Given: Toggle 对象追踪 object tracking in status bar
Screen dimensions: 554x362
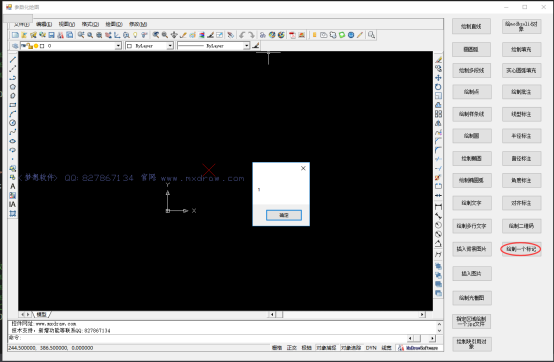Looking at the screenshot, I should click(x=350, y=348).
